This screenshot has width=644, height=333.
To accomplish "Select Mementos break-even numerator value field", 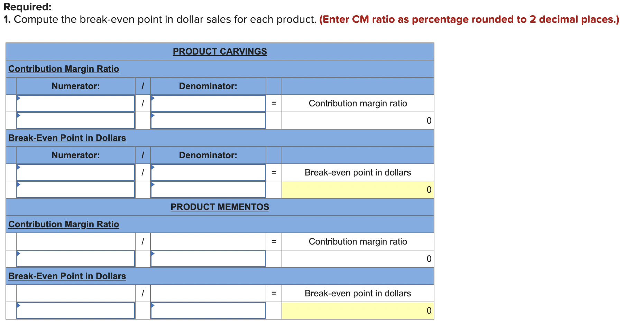I will 75,311.
